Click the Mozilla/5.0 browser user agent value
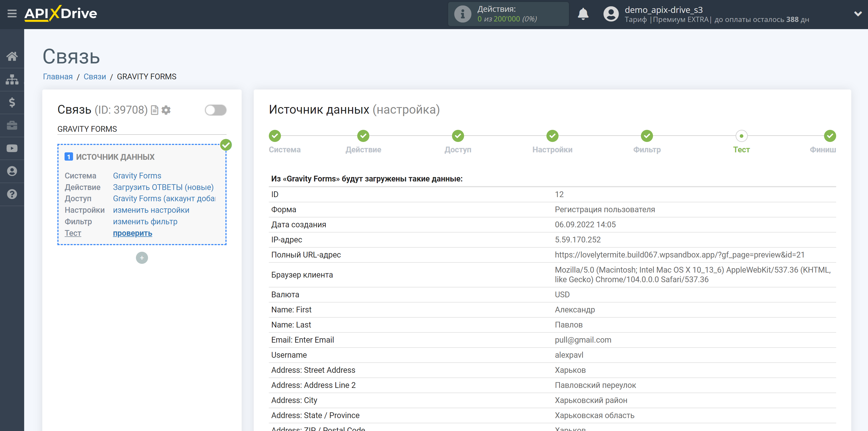 coord(693,275)
